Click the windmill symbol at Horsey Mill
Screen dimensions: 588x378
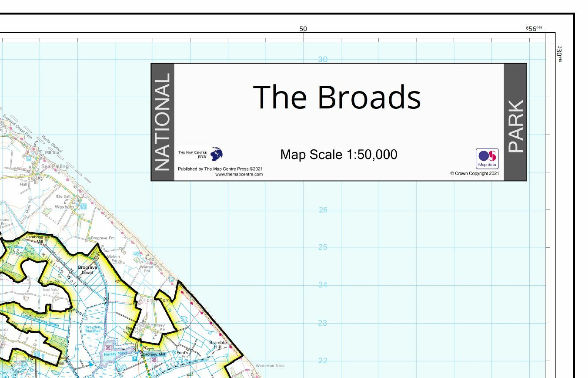[142, 353]
